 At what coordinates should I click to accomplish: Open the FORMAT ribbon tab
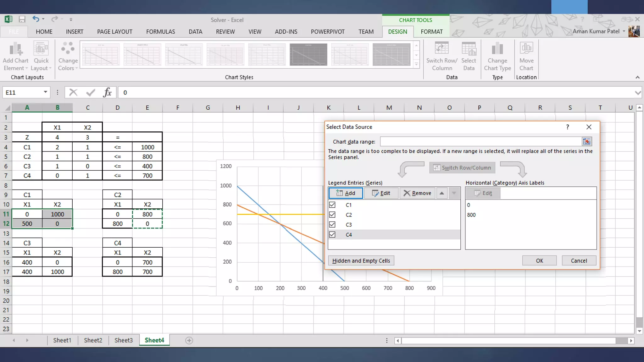[431, 32]
